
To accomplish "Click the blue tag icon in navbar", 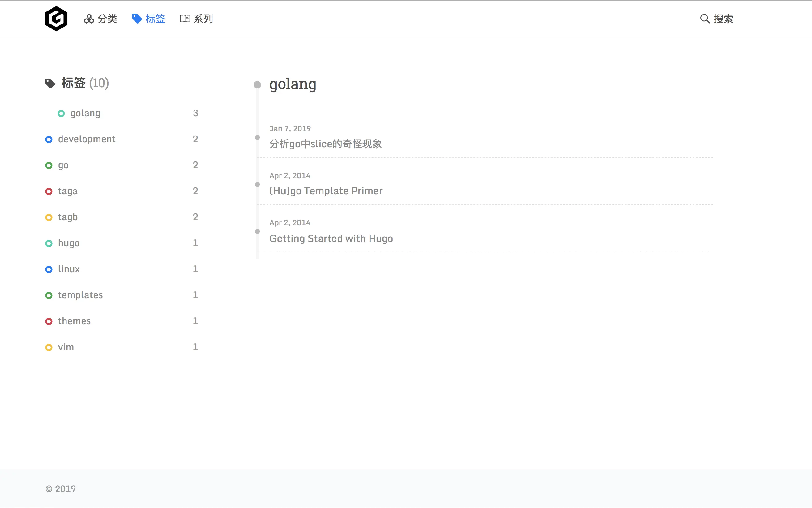I will click(137, 19).
